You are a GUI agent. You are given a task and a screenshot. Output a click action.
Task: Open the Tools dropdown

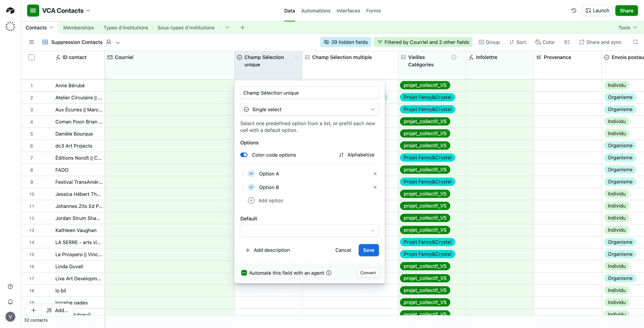(x=627, y=28)
